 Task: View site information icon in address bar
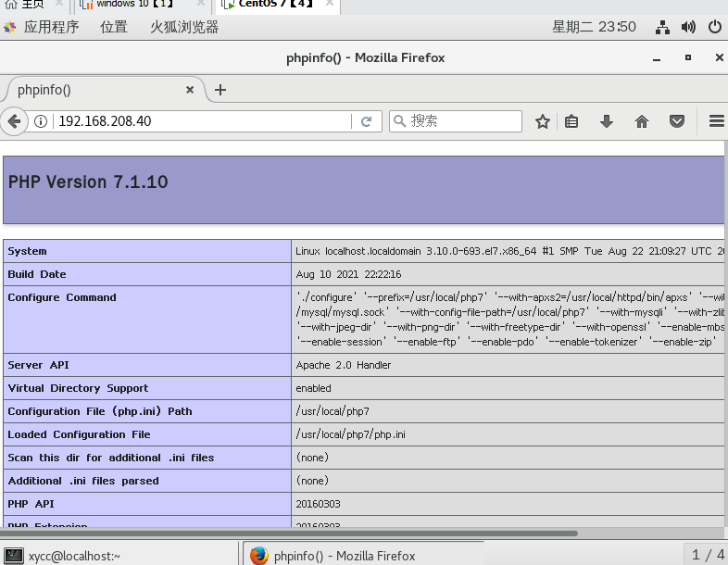tap(41, 121)
